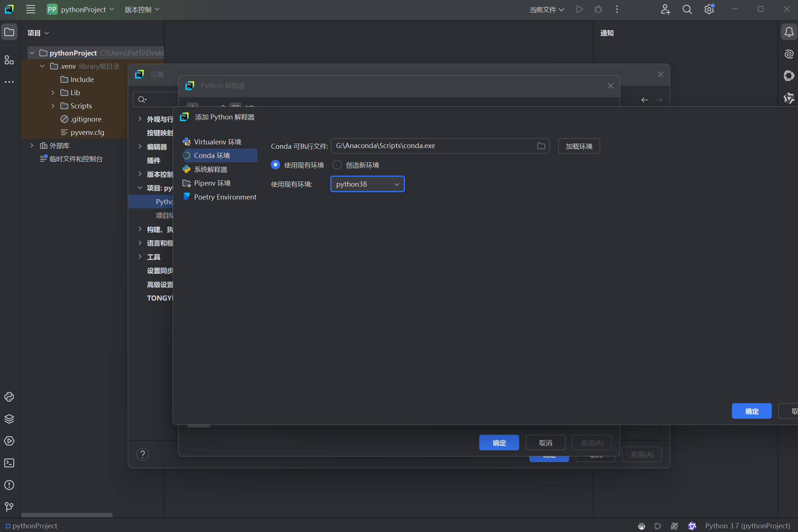Click the Debug bug icon

click(x=598, y=10)
